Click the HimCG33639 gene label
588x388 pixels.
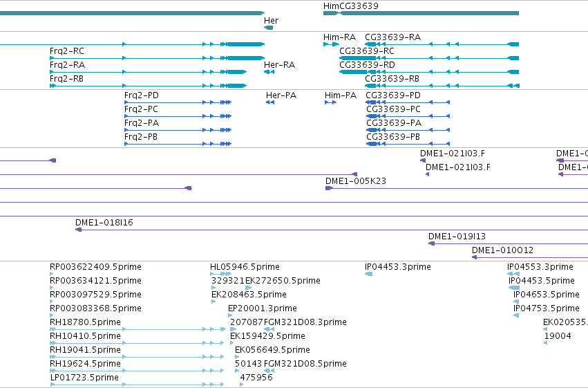pyautogui.click(x=350, y=6)
